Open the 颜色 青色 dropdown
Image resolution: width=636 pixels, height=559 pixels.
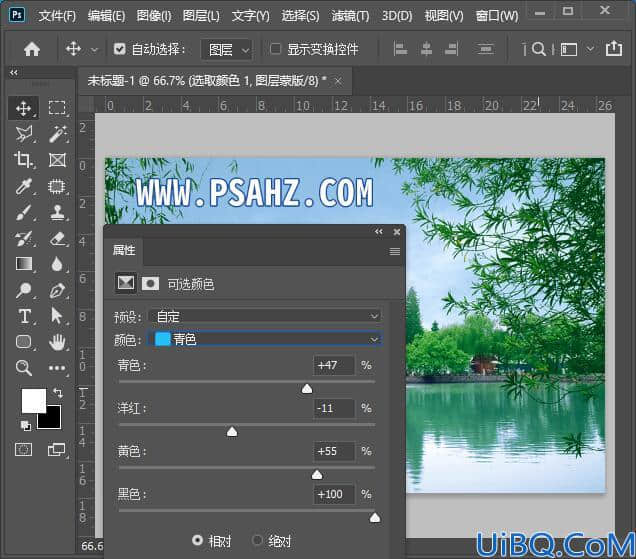click(264, 339)
